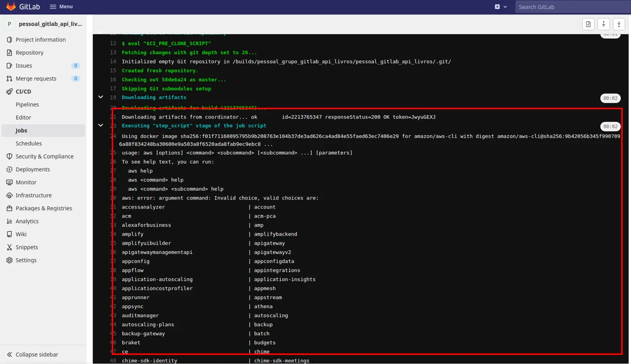This screenshot has width=631, height=364.
Task: Open the create new plus dropdown
Action: point(501,7)
